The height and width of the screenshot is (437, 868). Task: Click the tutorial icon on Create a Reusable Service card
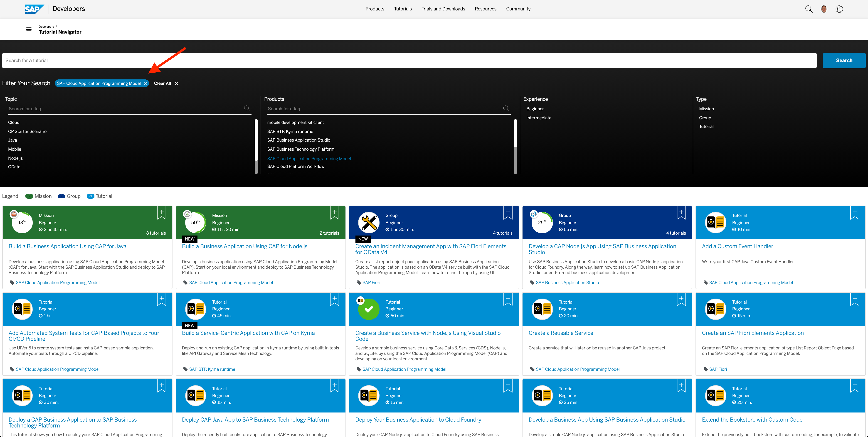(542, 309)
